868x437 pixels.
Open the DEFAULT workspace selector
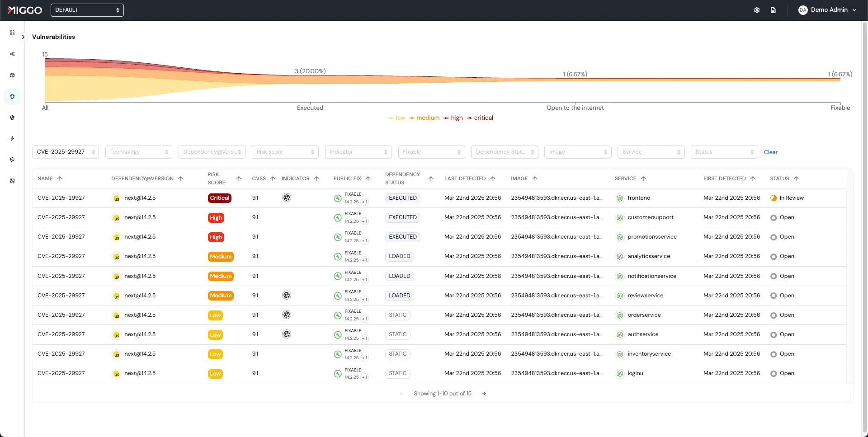coord(87,10)
